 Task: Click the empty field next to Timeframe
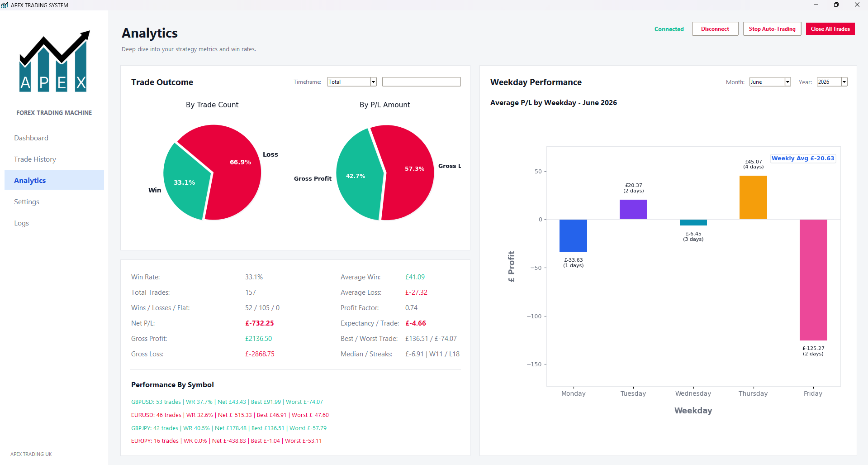coord(422,81)
